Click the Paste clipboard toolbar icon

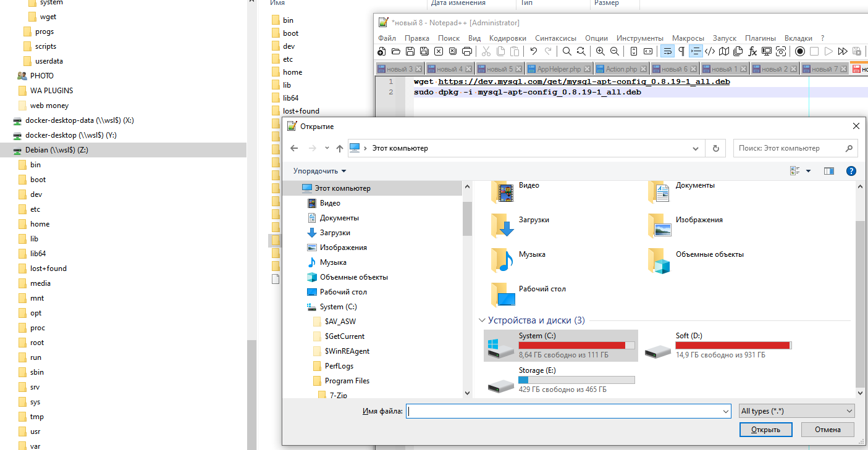coord(515,51)
